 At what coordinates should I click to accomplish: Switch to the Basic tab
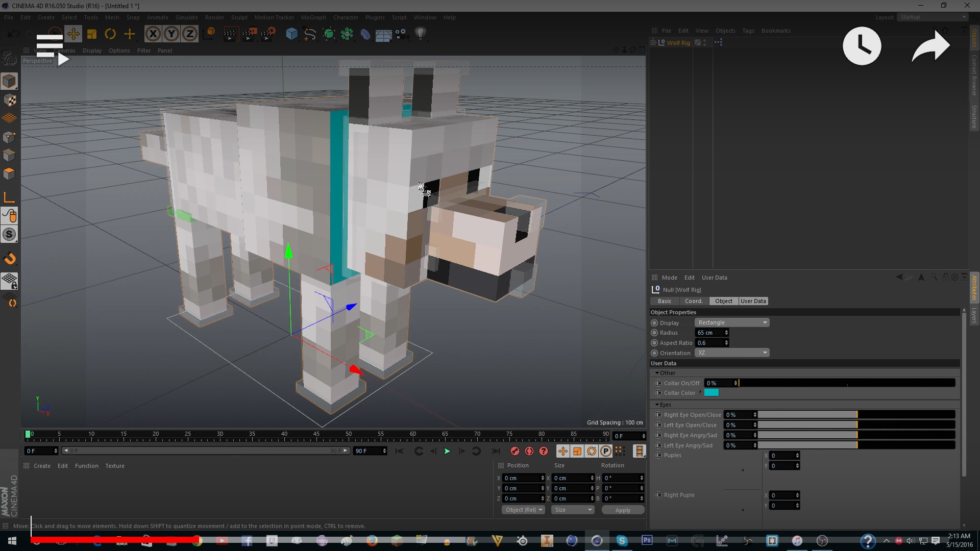tap(665, 301)
